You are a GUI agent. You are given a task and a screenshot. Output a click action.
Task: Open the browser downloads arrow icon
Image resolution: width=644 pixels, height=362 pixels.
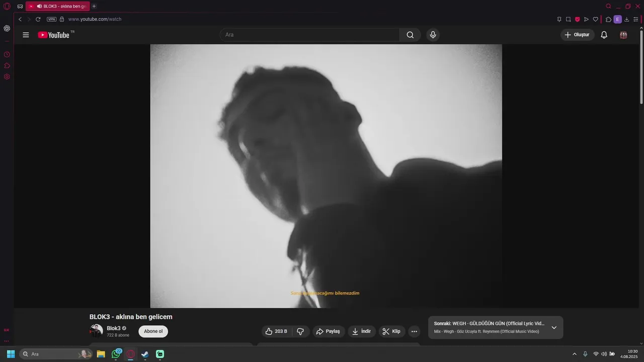pos(627,19)
